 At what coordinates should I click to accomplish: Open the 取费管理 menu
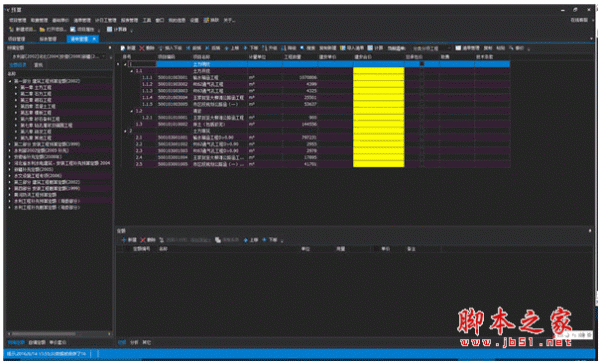tap(39, 20)
